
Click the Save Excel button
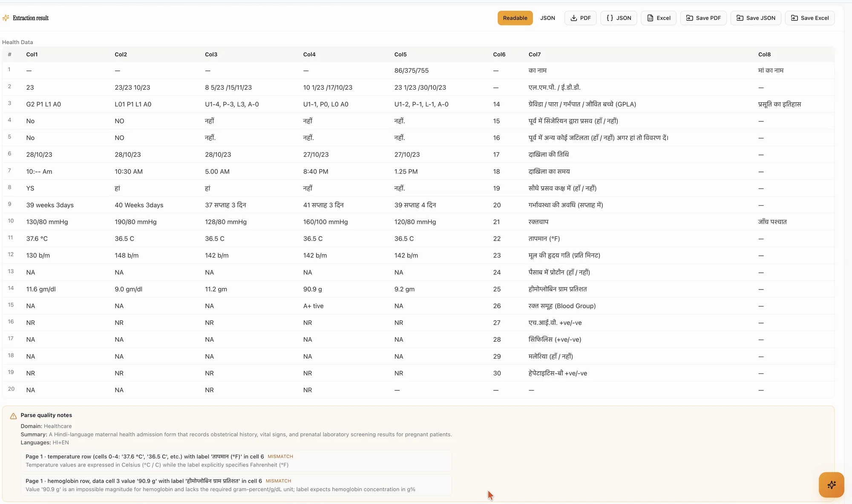(810, 18)
